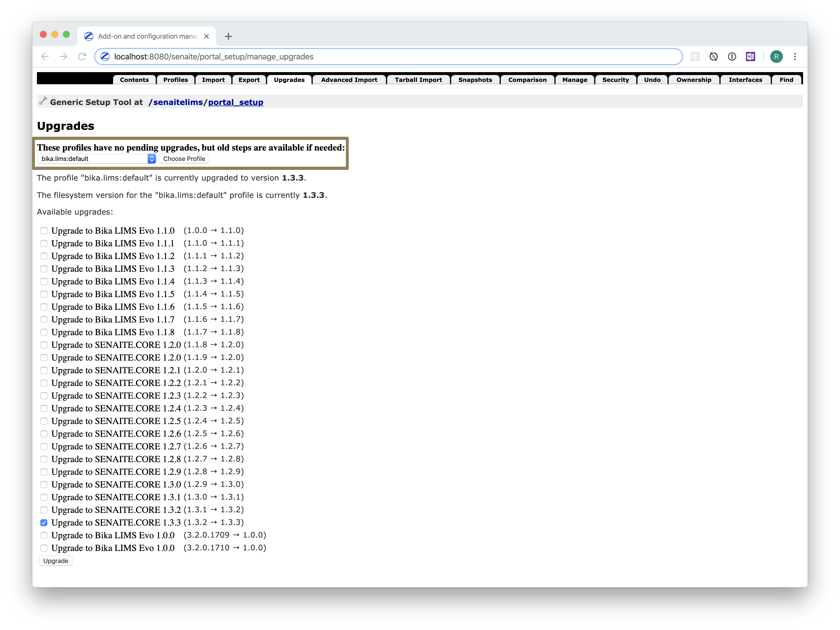
Task: Check Upgrade to Bika LIMS Evo 1.1.1
Action: tap(44, 243)
